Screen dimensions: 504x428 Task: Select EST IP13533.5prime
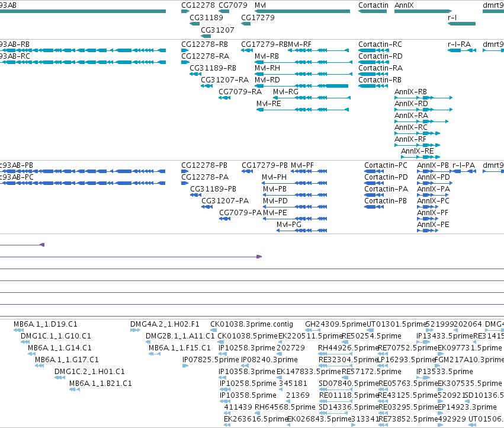coord(445,372)
